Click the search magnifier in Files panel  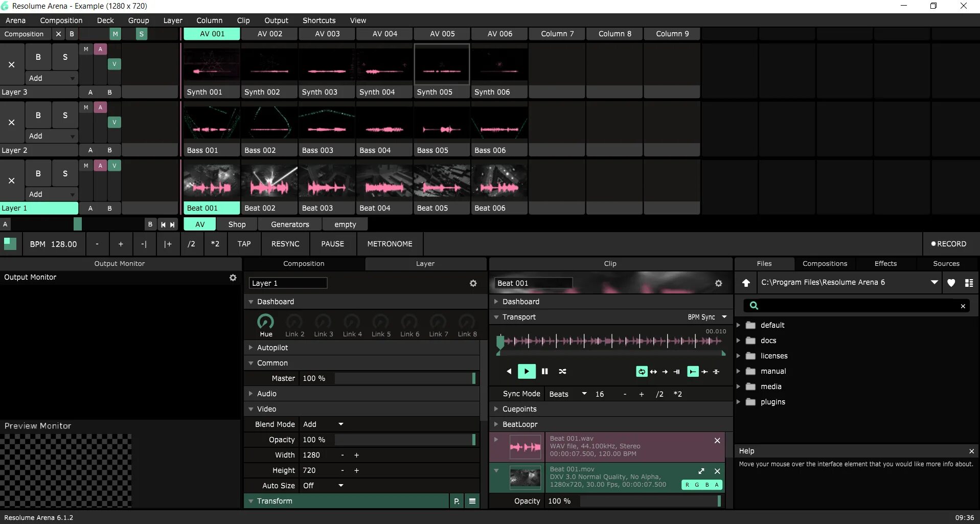(754, 306)
